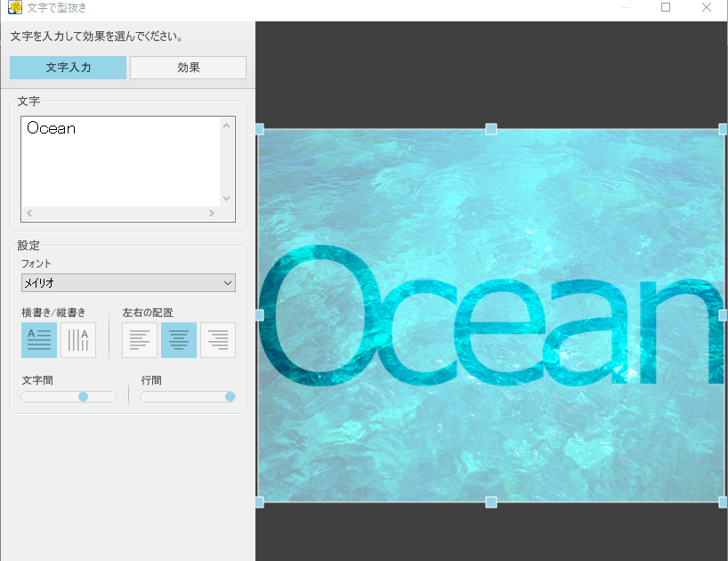Open the 効果 tab
This screenshot has width=728, height=561.
tap(188, 68)
